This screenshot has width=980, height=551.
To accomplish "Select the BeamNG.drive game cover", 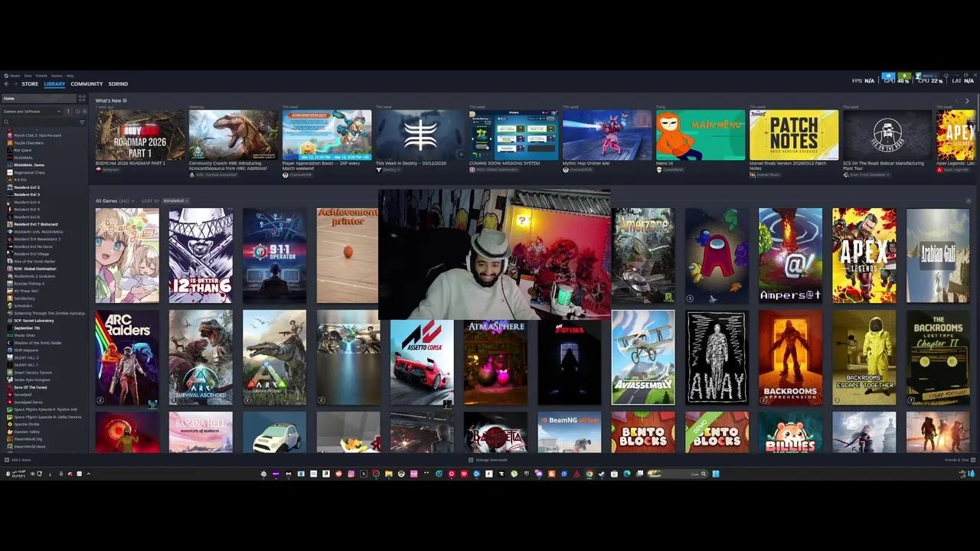I will pyautogui.click(x=569, y=432).
